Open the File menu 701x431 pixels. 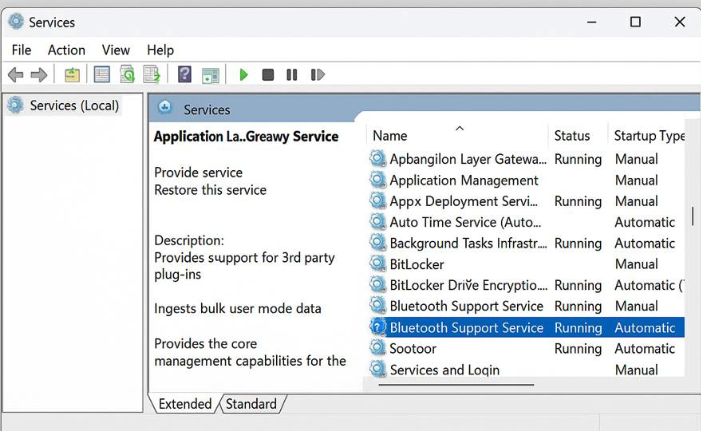click(21, 50)
